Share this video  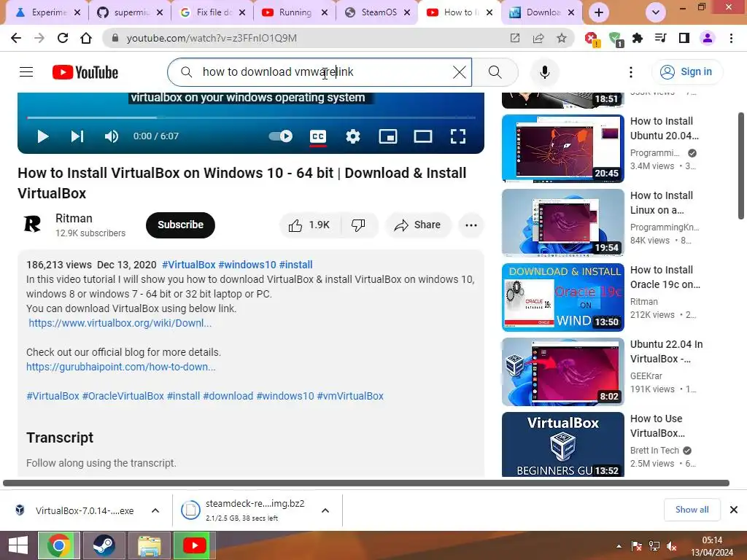tap(417, 225)
